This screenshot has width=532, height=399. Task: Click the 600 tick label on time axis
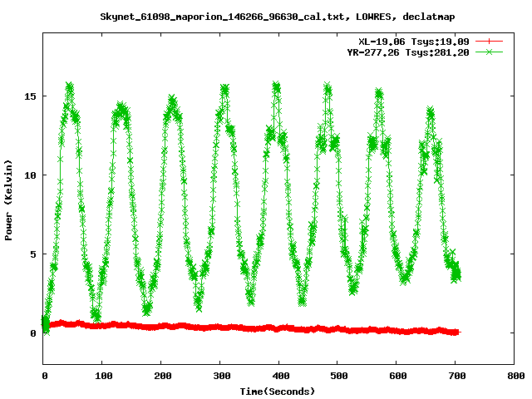click(x=397, y=376)
